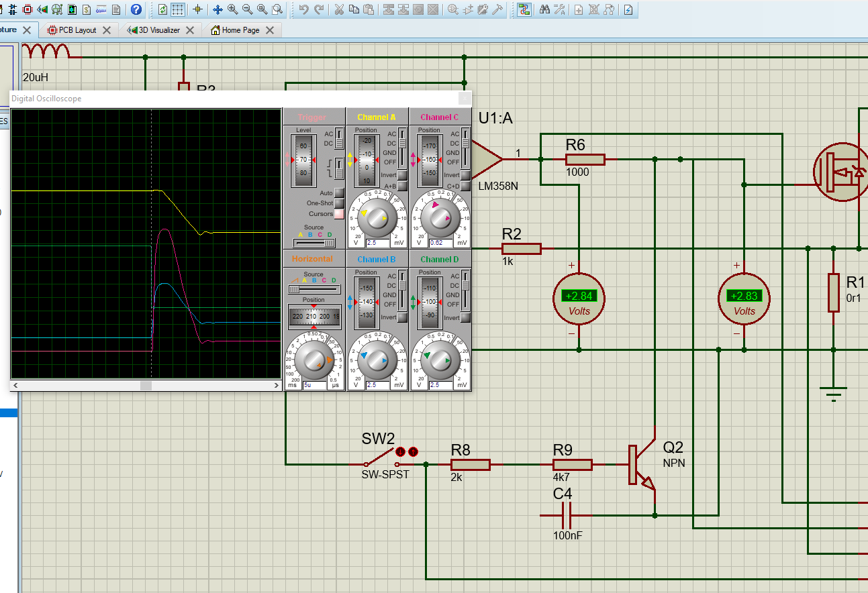
Task: Click the Cut scissors icon
Action: (x=339, y=9)
